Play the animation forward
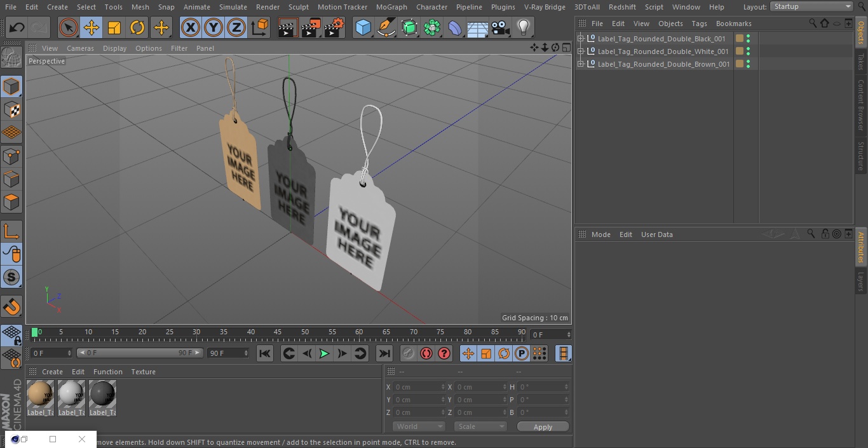Image resolution: width=868 pixels, height=448 pixels. click(324, 353)
